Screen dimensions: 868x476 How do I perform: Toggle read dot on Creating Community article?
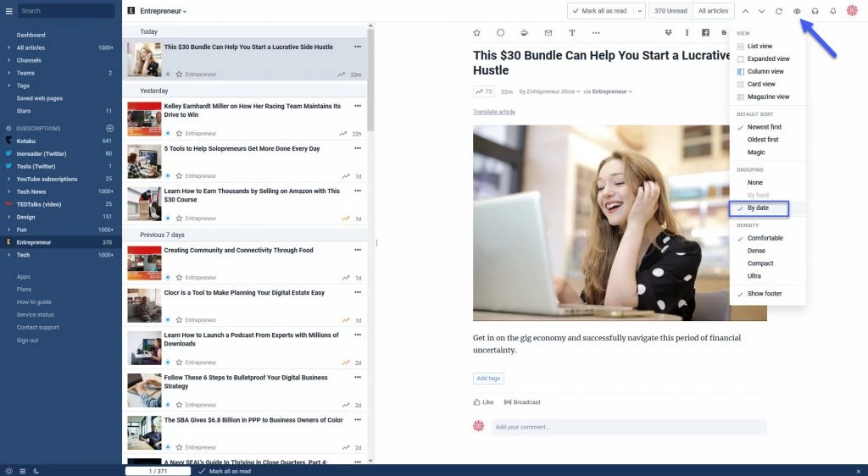(x=168, y=278)
